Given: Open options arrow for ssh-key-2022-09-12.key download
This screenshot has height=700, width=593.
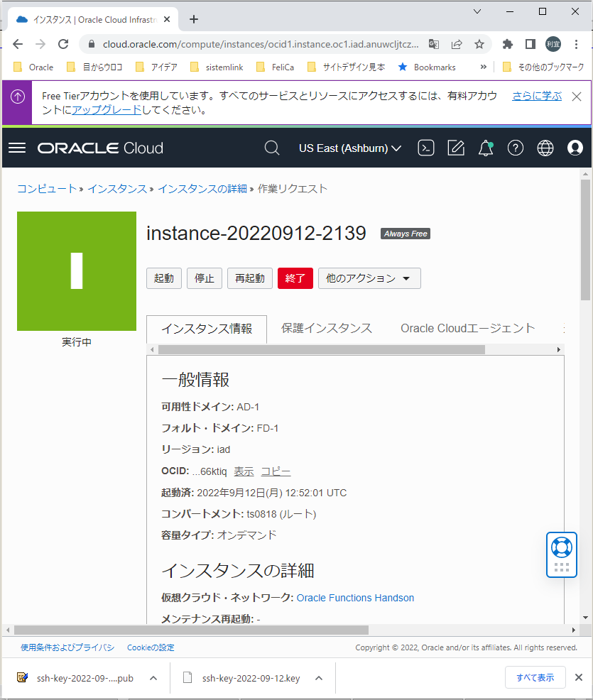Looking at the screenshot, I should 319,678.
